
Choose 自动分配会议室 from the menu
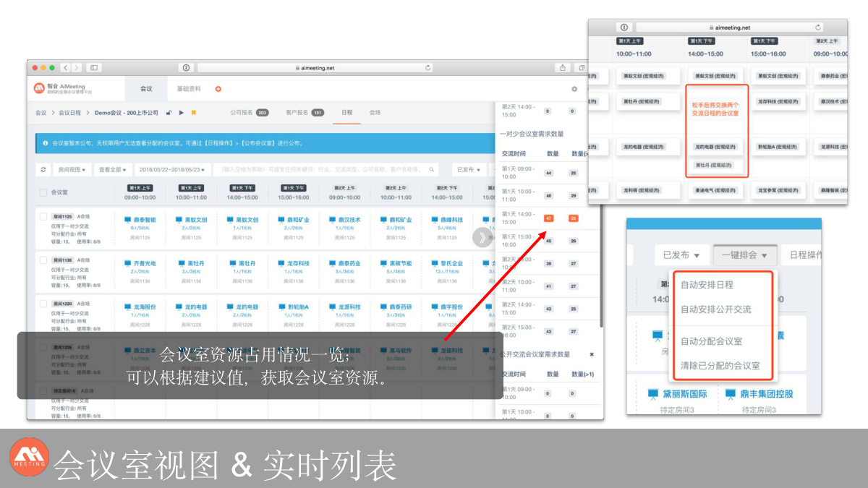tap(711, 341)
